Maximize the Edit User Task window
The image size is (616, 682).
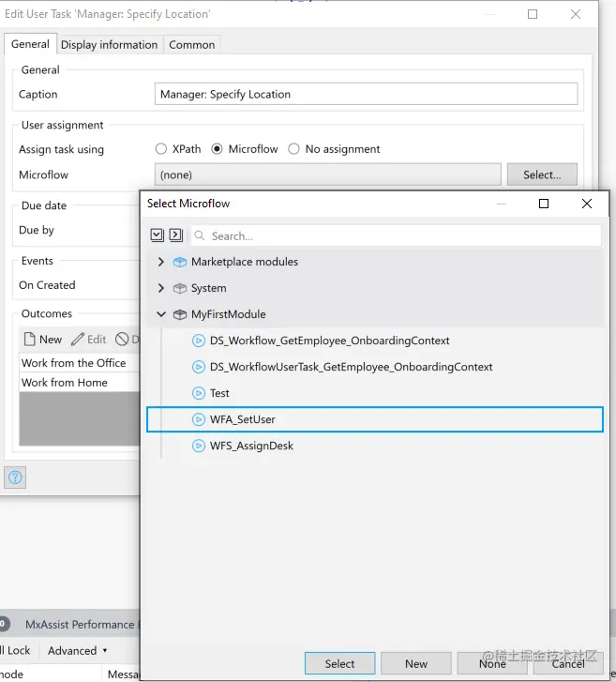pyautogui.click(x=533, y=14)
